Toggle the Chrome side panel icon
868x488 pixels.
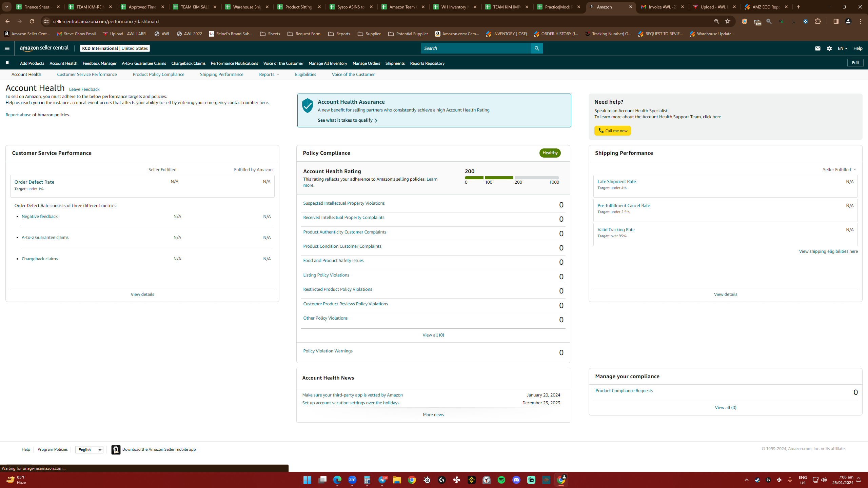(x=836, y=21)
